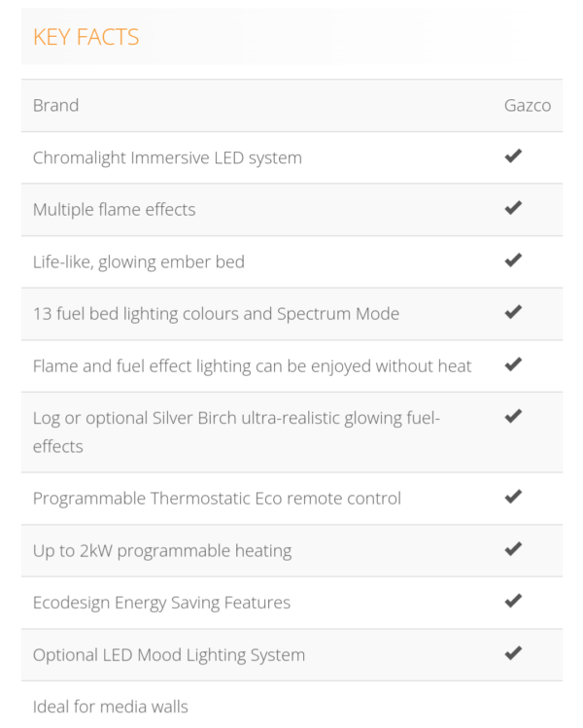Click the KEY FACTS heading

coord(86,37)
